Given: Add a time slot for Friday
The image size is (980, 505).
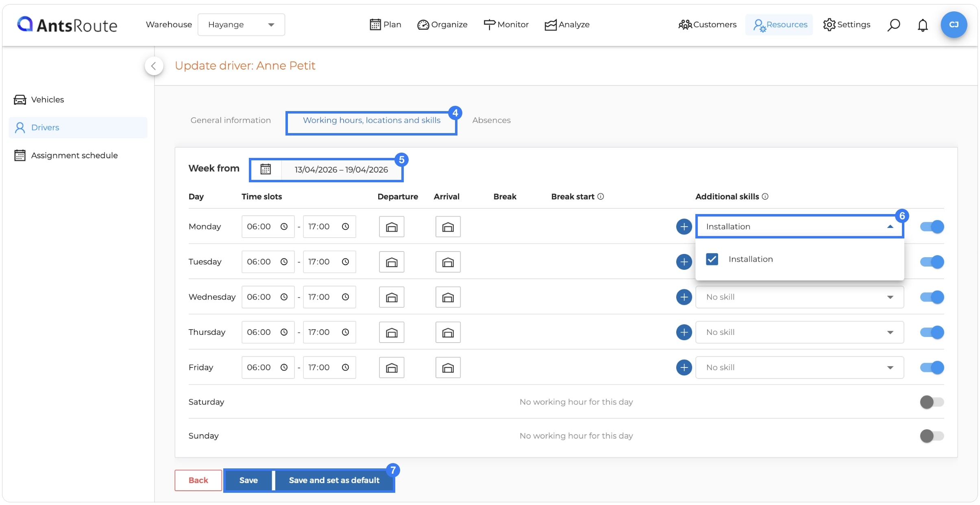Looking at the screenshot, I should pyautogui.click(x=684, y=367).
